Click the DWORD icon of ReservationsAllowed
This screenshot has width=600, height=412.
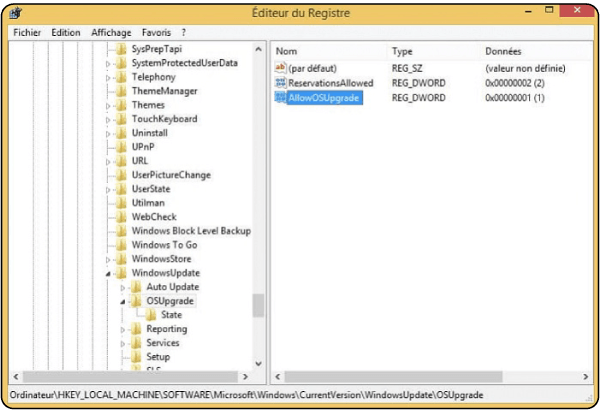280,83
